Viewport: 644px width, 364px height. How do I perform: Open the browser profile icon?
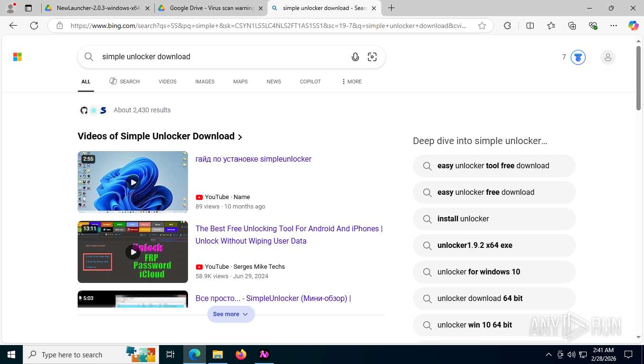coord(10,8)
